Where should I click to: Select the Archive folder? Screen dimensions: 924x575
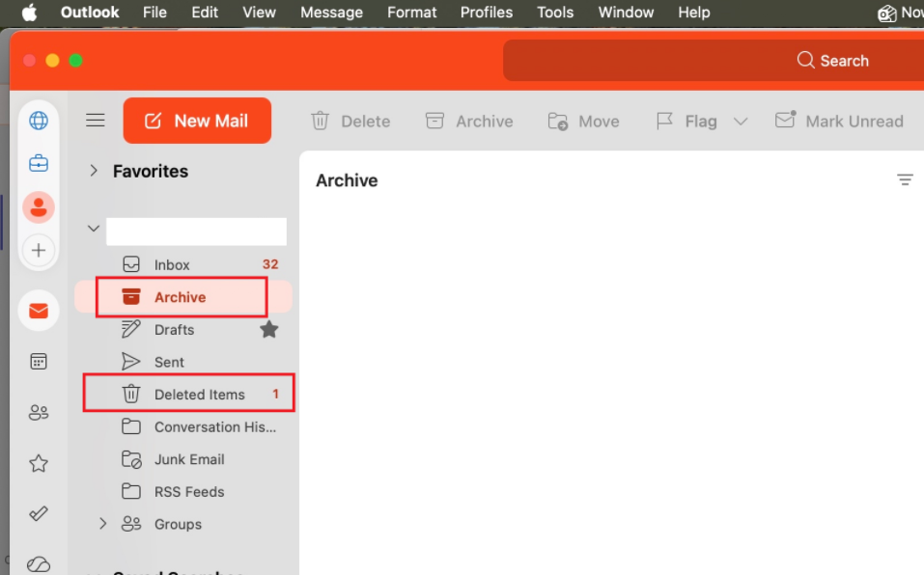coord(183,297)
